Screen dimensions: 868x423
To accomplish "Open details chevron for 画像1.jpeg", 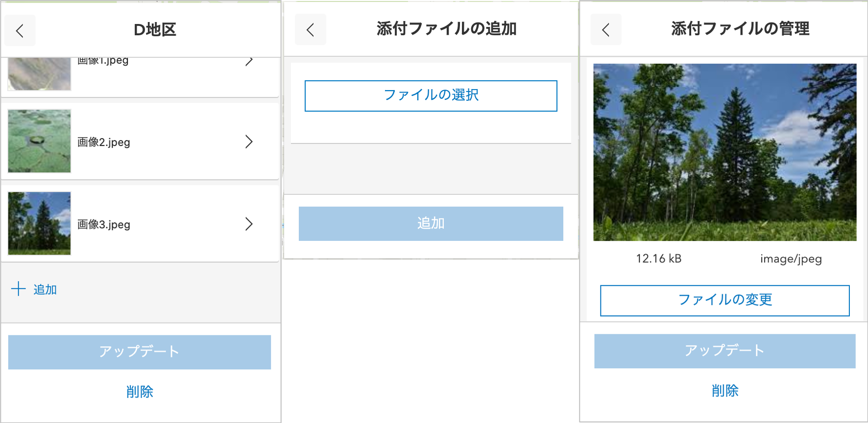I will [x=249, y=61].
